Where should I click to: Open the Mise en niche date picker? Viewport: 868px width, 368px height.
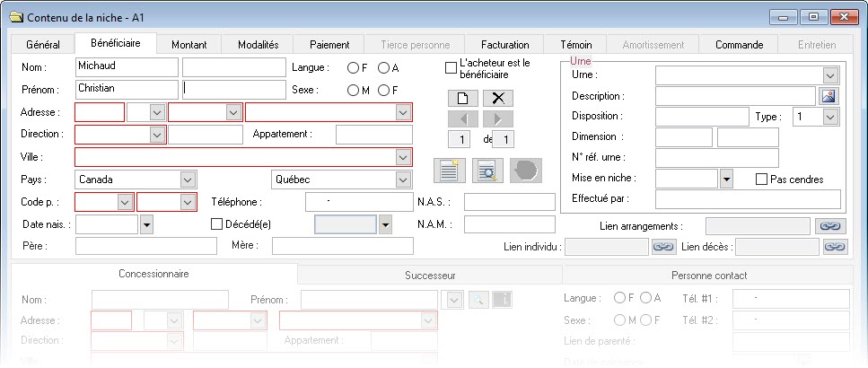[x=726, y=180]
